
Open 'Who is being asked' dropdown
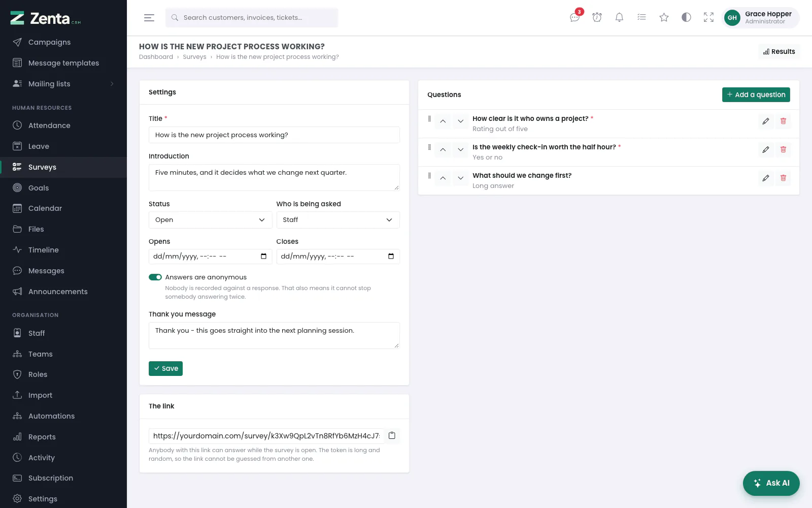(x=338, y=220)
